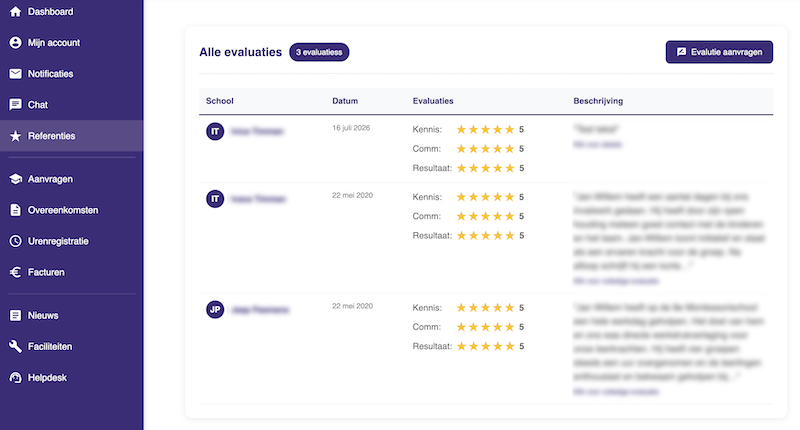Screen dimensions: 800x430
Task: Click the date 16 juli 2026
Action: click(351, 128)
